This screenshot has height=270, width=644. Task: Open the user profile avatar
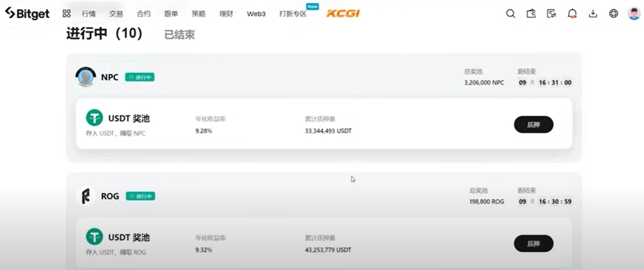(x=634, y=14)
